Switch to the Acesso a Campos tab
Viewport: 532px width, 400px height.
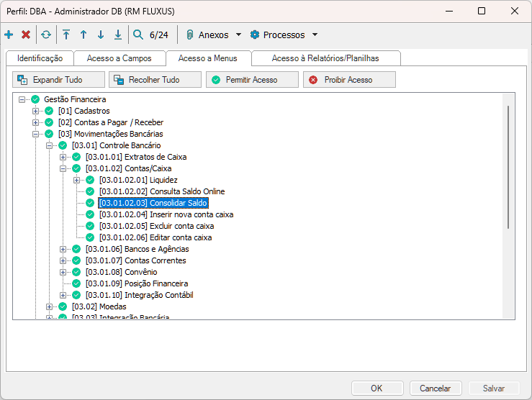[x=119, y=58]
